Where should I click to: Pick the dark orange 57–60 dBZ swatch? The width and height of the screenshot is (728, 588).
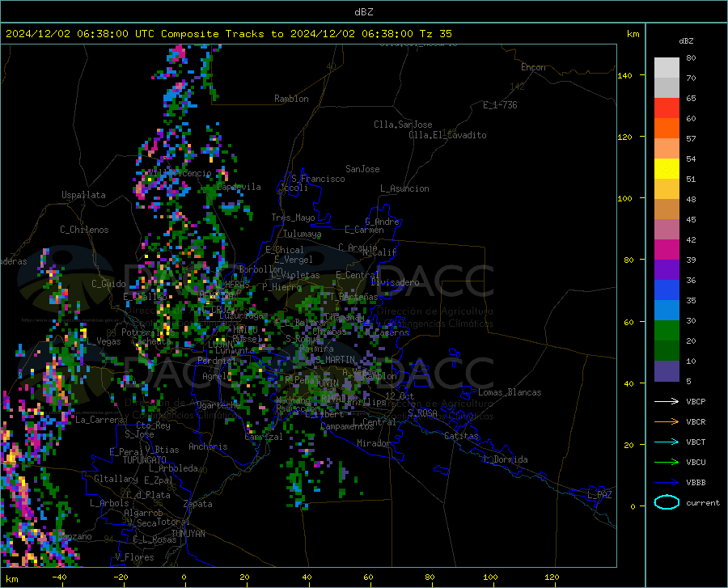(x=667, y=129)
